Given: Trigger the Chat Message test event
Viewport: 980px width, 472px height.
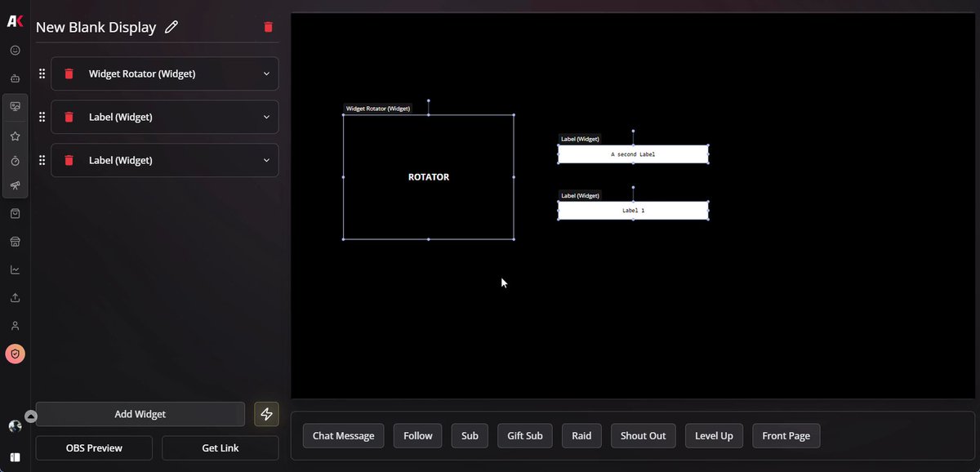Looking at the screenshot, I should click(343, 435).
